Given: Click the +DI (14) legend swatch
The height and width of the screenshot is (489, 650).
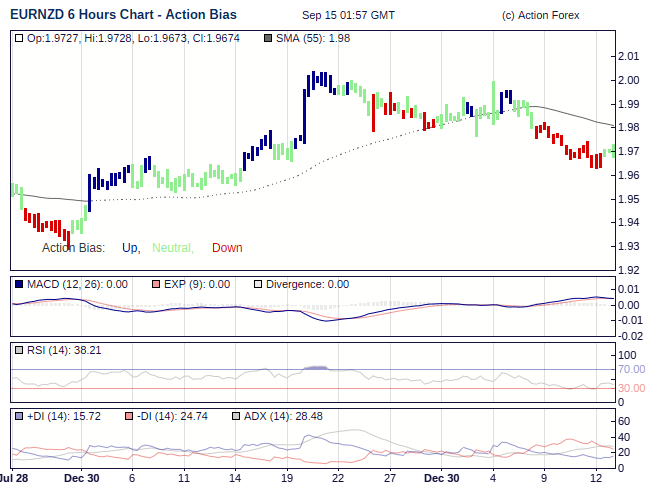Looking at the screenshot, I should 19,416.
